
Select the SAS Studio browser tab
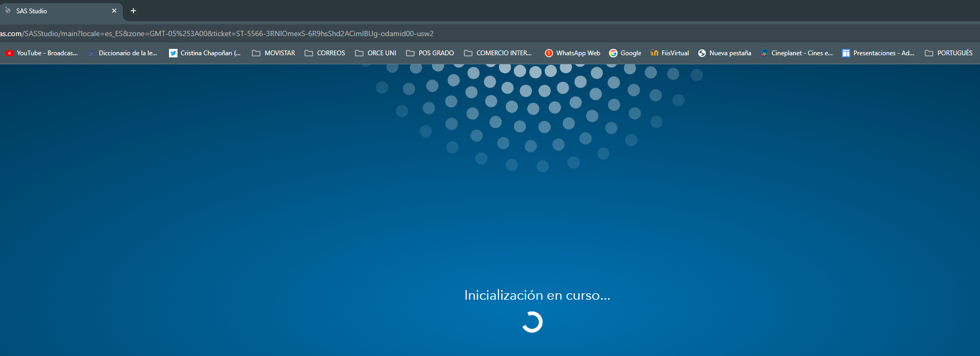(x=58, y=11)
